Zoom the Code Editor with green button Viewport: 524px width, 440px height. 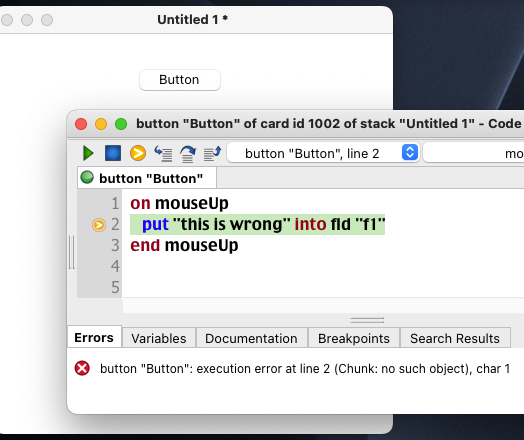point(121,124)
